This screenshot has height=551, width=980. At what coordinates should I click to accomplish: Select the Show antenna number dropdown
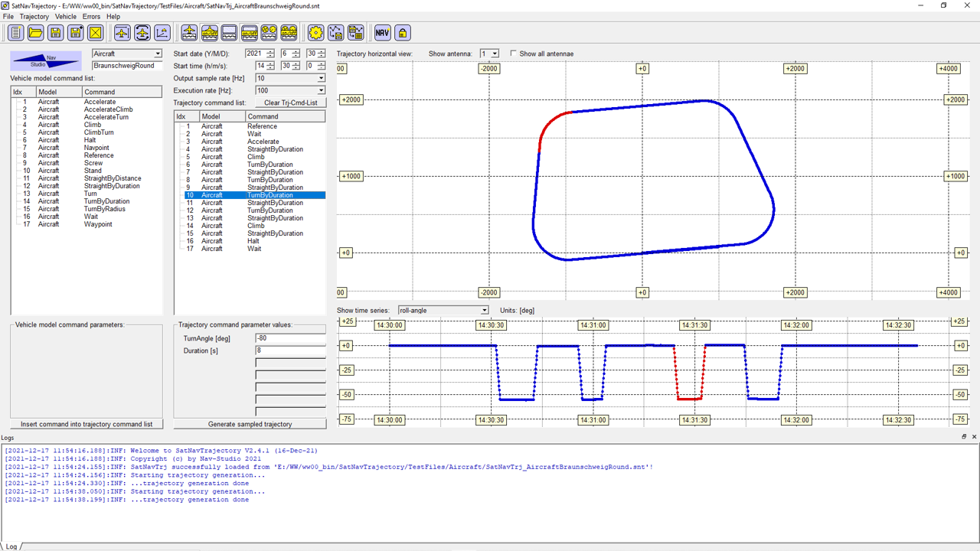[494, 54]
